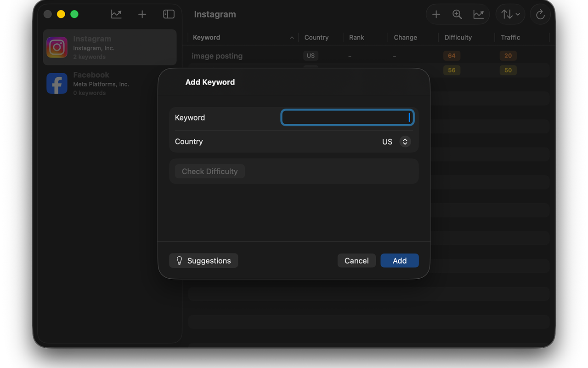588x368 pixels.
Task: Click the Check Difficulty button
Action: tap(209, 171)
